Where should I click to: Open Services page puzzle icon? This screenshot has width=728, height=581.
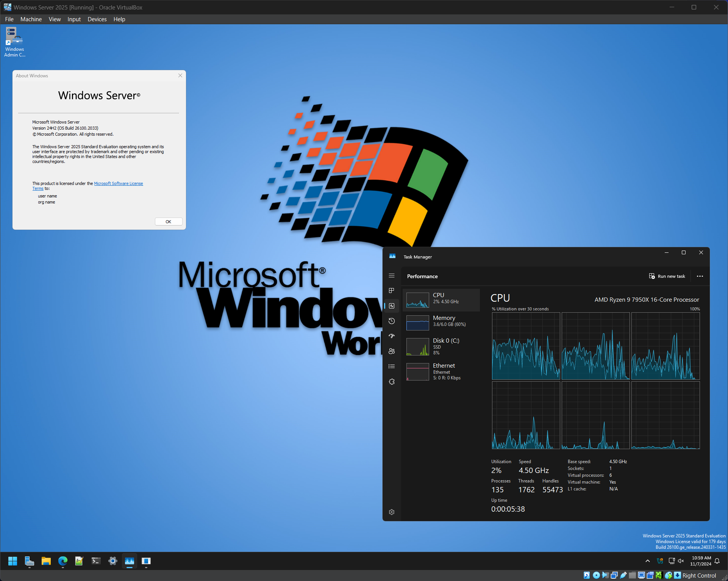click(x=392, y=382)
